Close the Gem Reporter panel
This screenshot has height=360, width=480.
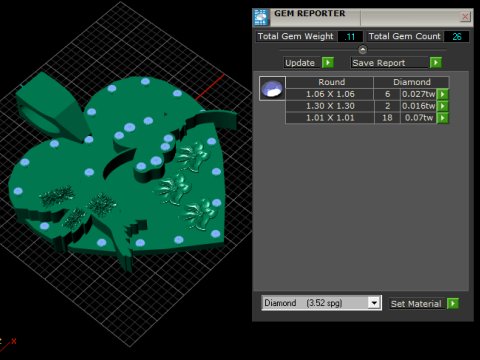[465, 17]
